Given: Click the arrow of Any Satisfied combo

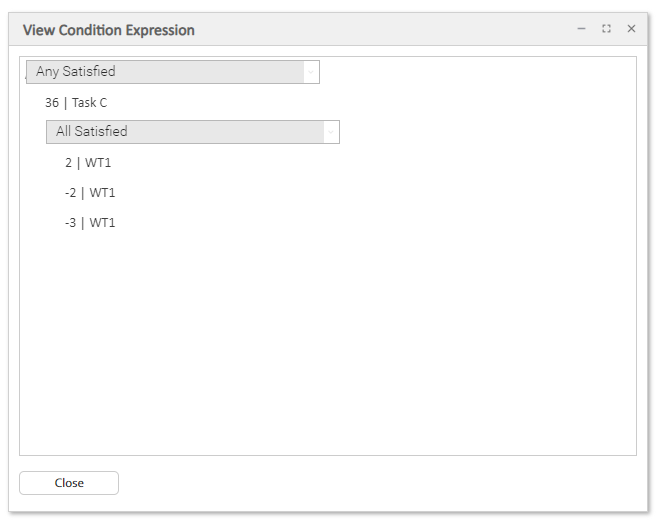Looking at the screenshot, I should click(x=311, y=72).
